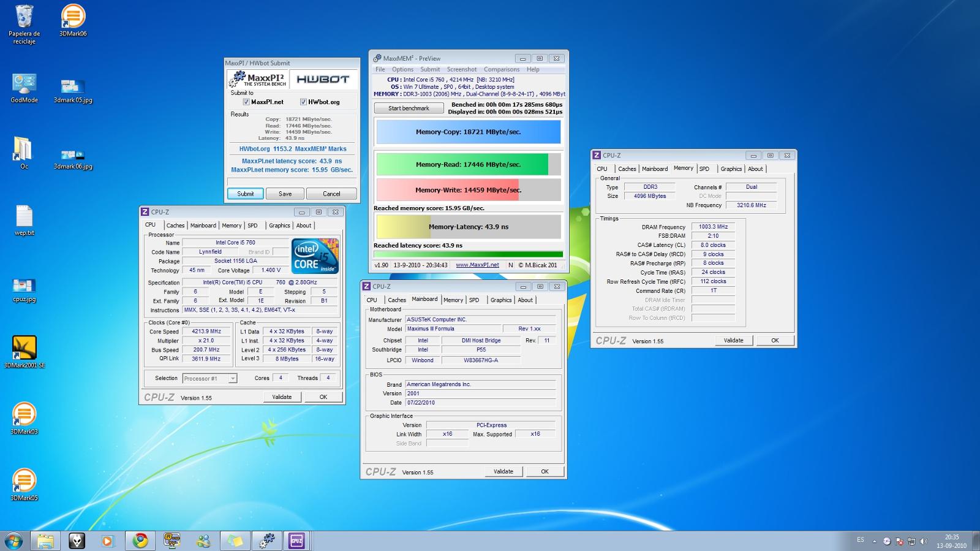The image size is (980, 551).
Task: Select the cpuz.jpg desktop file
Action: 24,291
